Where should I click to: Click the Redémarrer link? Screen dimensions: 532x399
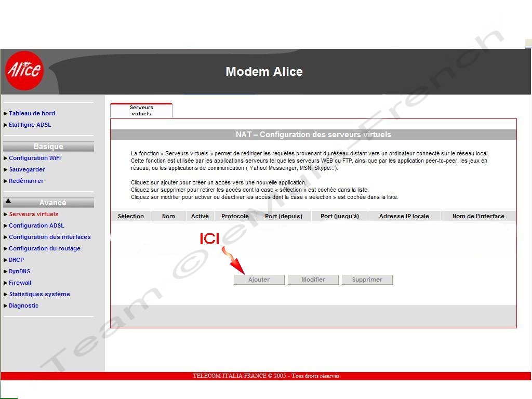[26, 181]
